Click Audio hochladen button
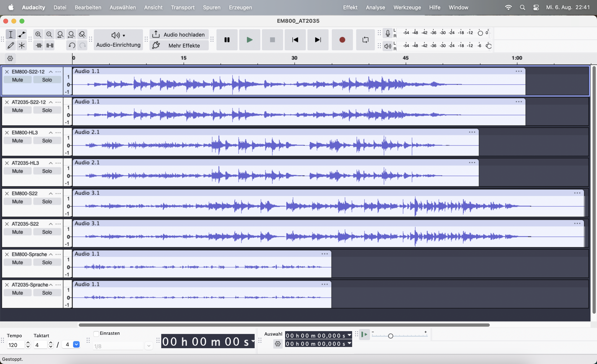Viewport: 597px width, 364px height. (179, 34)
